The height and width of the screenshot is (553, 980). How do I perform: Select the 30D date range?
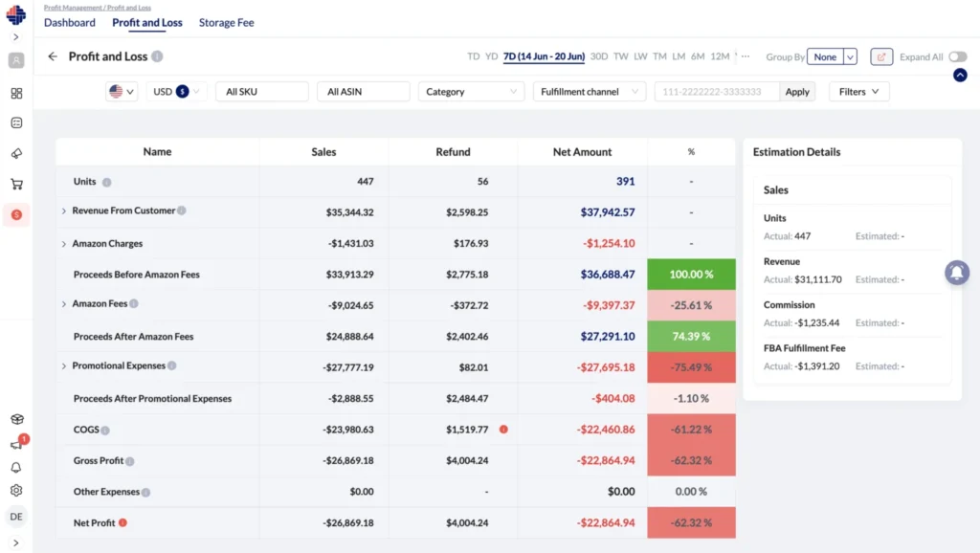click(598, 56)
